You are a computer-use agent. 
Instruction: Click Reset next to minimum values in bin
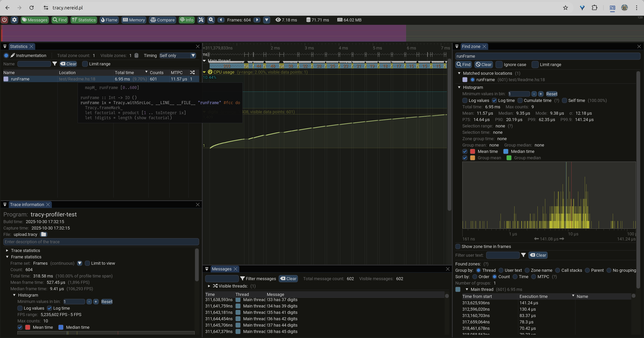[551, 94]
